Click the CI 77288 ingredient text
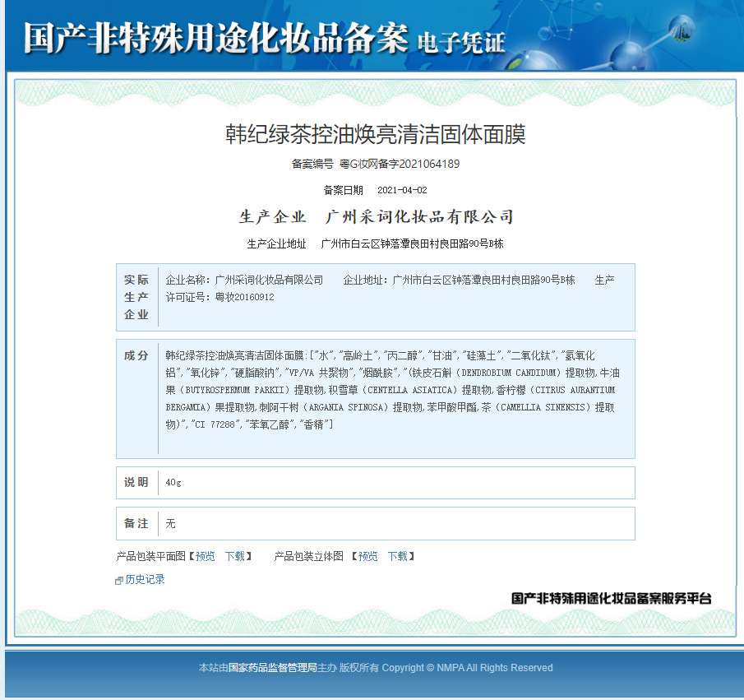Image resolution: width=744 pixels, height=700 pixels. (215, 424)
